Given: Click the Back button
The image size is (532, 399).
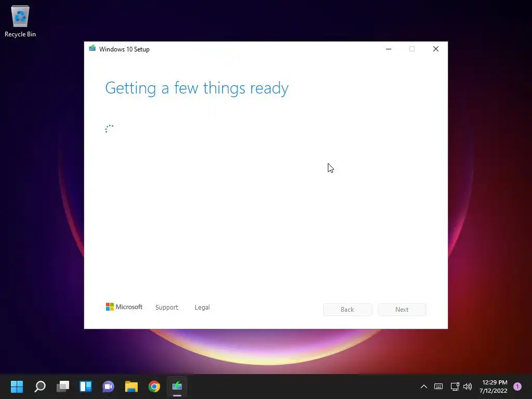Looking at the screenshot, I should point(348,310).
